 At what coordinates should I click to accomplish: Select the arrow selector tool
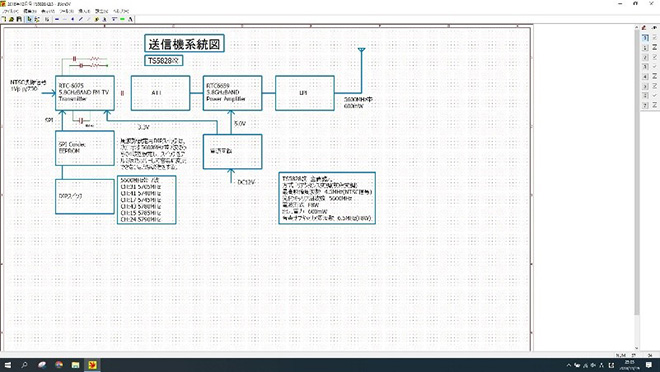coord(29,19)
